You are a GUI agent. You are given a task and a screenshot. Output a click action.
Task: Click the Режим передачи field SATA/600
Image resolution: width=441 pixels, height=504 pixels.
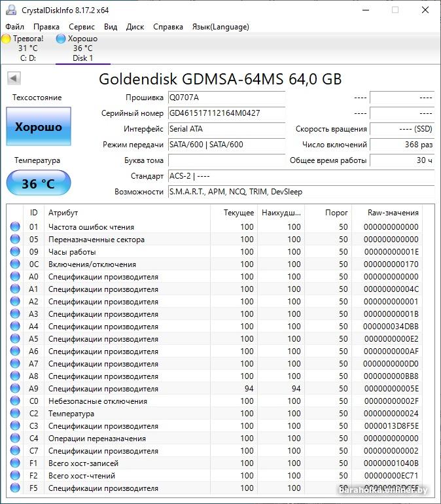point(226,145)
